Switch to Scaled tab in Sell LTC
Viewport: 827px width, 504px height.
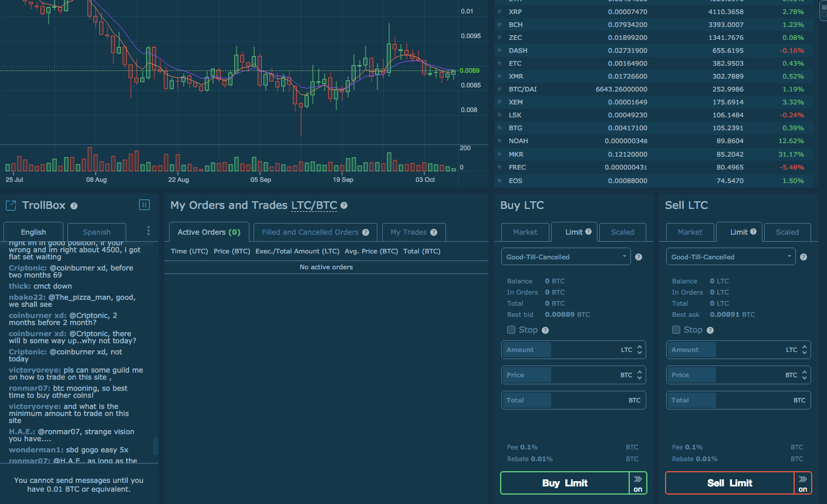pos(788,232)
